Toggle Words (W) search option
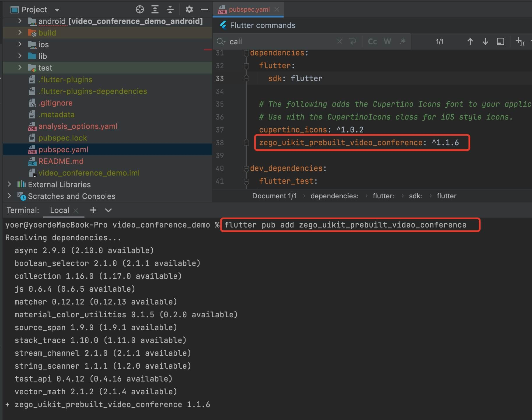The image size is (532, 420). [387, 42]
